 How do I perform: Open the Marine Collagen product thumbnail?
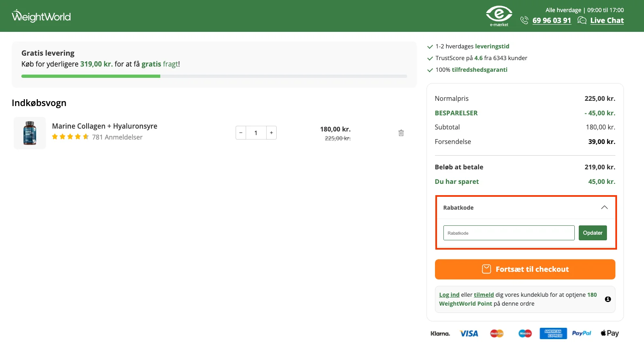coord(30,133)
